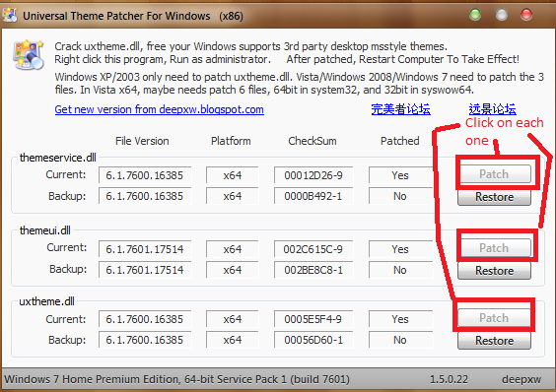The image size is (556, 392).
Task: Select checksum 0000B492-1 field
Action: pos(313,196)
